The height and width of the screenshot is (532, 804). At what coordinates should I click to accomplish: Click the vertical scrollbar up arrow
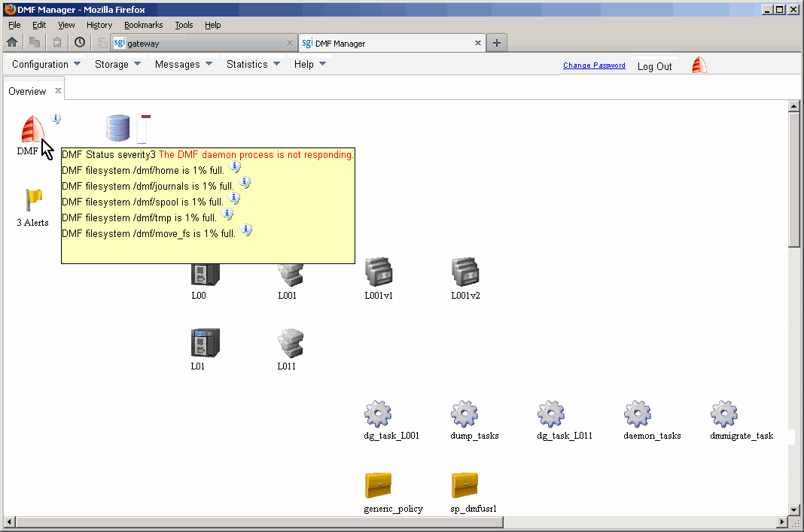tap(793, 106)
